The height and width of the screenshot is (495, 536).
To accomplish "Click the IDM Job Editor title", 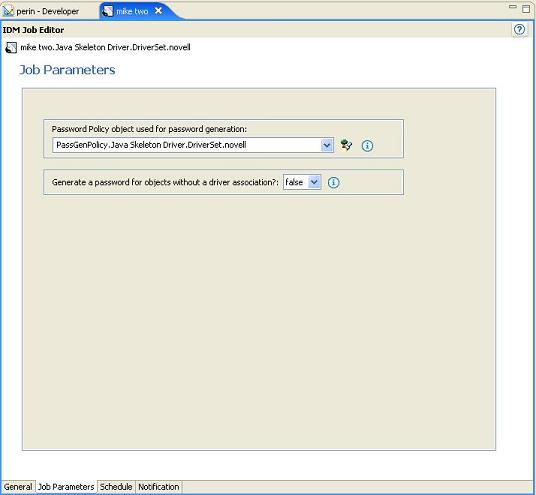I will click(x=33, y=30).
